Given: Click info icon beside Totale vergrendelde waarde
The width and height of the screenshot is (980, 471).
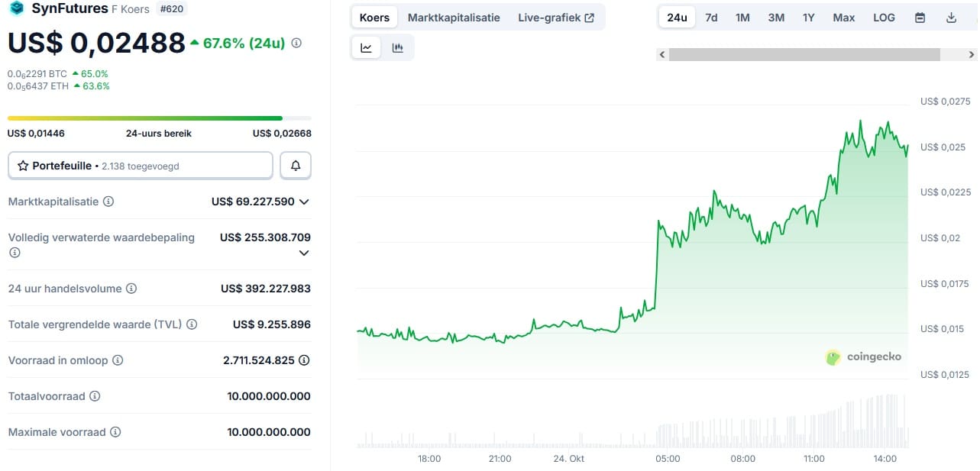Looking at the screenshot, I should pos(192,324).
